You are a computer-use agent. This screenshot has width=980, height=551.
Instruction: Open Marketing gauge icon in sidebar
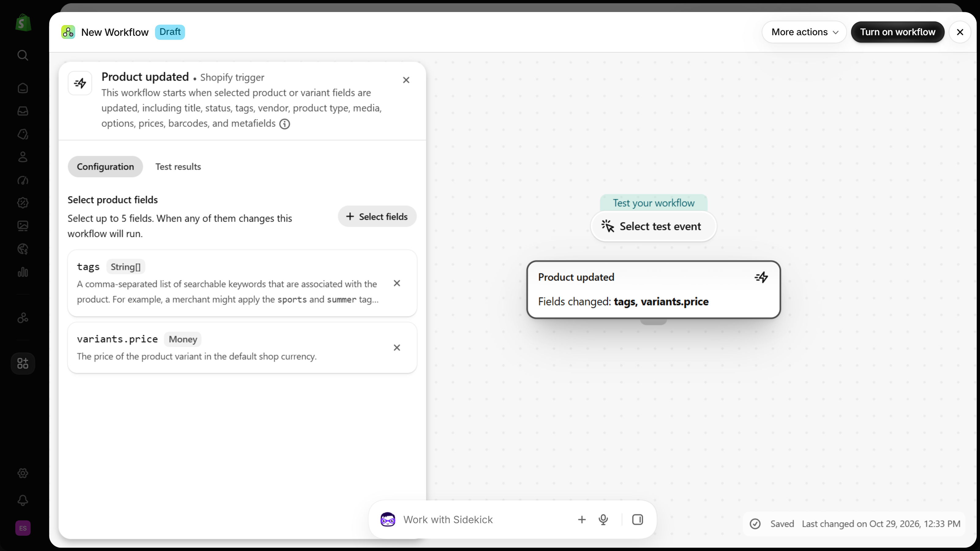pyautogui.click(x=23, y=180)
